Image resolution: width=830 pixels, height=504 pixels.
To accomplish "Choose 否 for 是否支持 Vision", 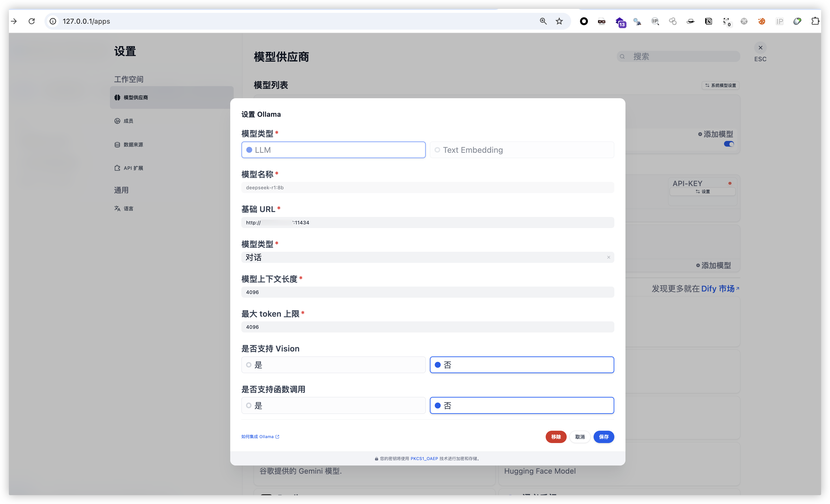I will tap(522, 365).
